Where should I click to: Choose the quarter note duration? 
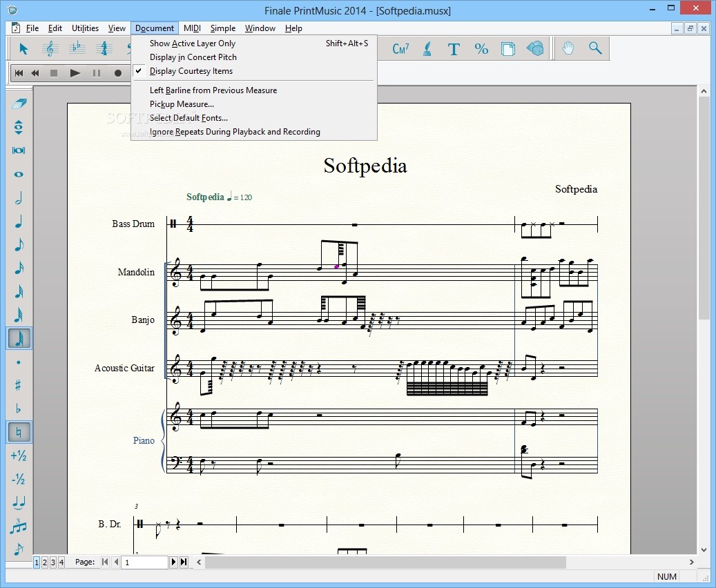click(x=19, y=222)
